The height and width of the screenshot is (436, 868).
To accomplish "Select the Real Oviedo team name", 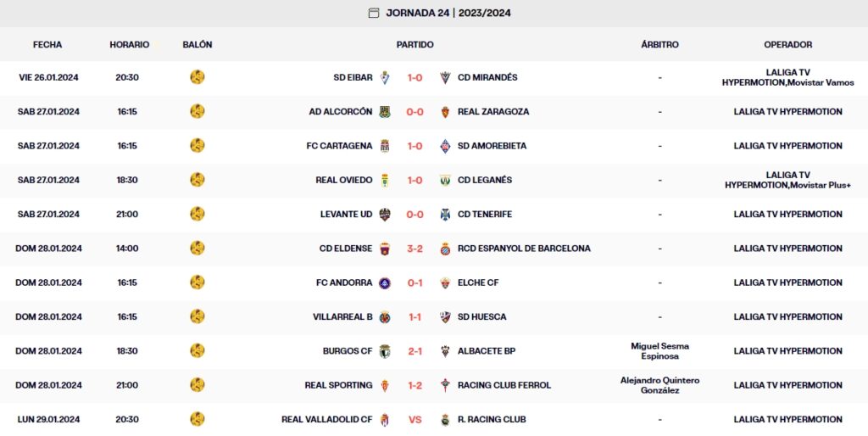I will click(343, 180).
